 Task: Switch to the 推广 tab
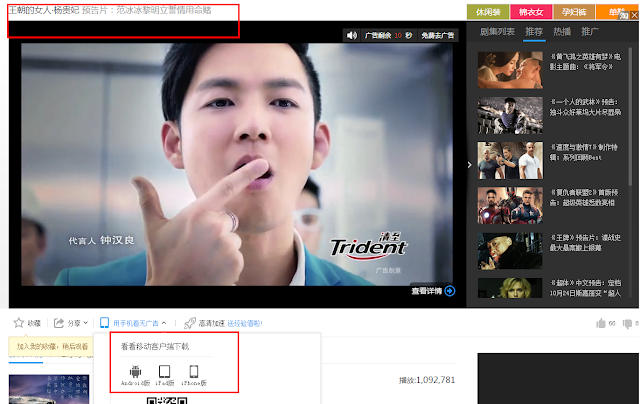coord(590,32)
